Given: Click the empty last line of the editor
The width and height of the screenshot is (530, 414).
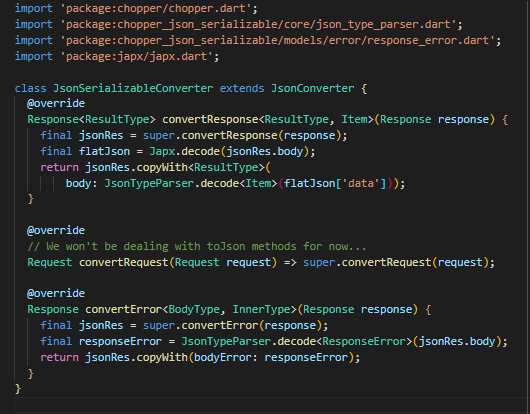Looking at the screenshot, I should pos(270,405).
